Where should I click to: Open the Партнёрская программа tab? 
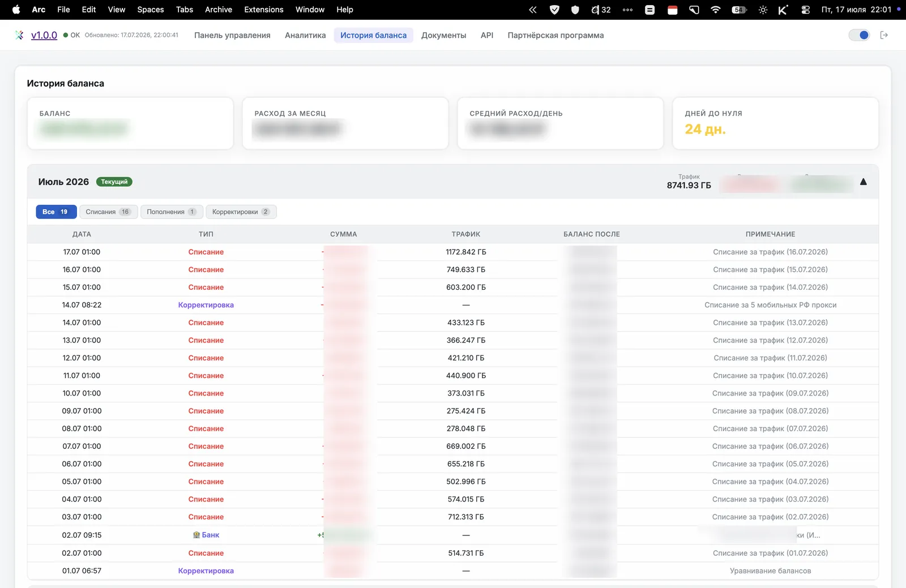tap(555, 35)
